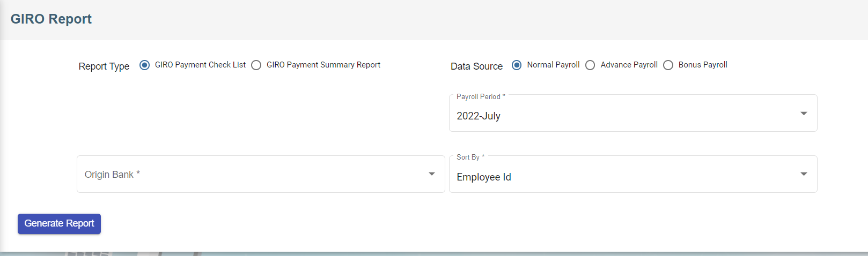Expand Sort By dropdown arrow
The width and height of the screenshot is (868, 256).
coord(804,174)
